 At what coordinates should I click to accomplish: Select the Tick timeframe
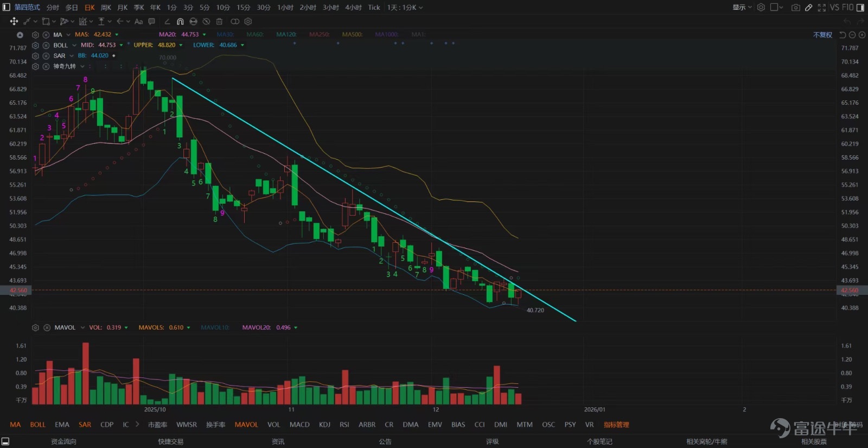click(374, 7)
